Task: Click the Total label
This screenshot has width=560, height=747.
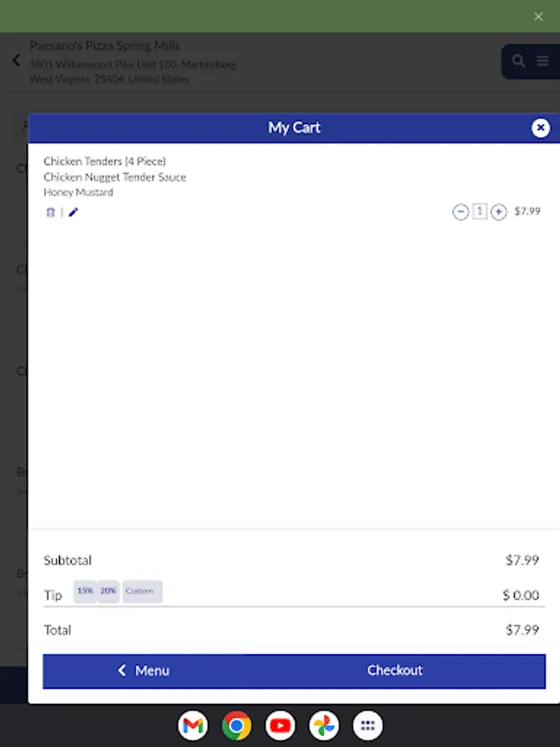Action: (x=57, y=630)
